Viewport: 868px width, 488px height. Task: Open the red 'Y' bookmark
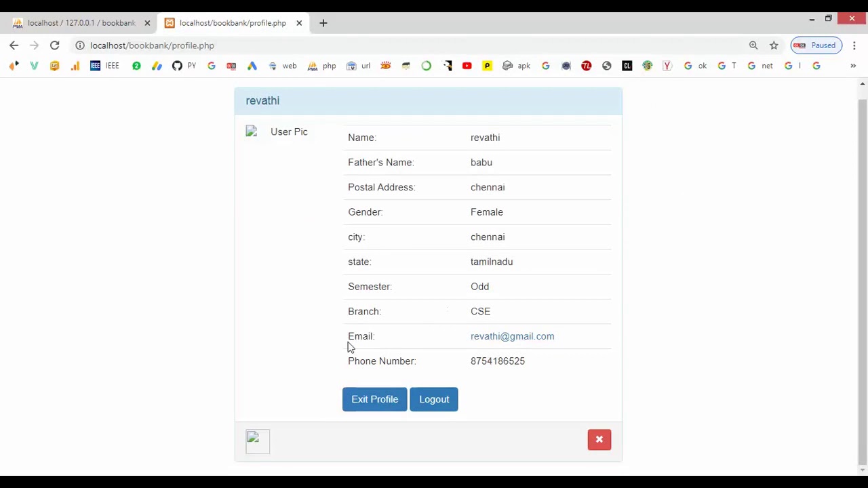pyautogui.click(x=668, y=66)
